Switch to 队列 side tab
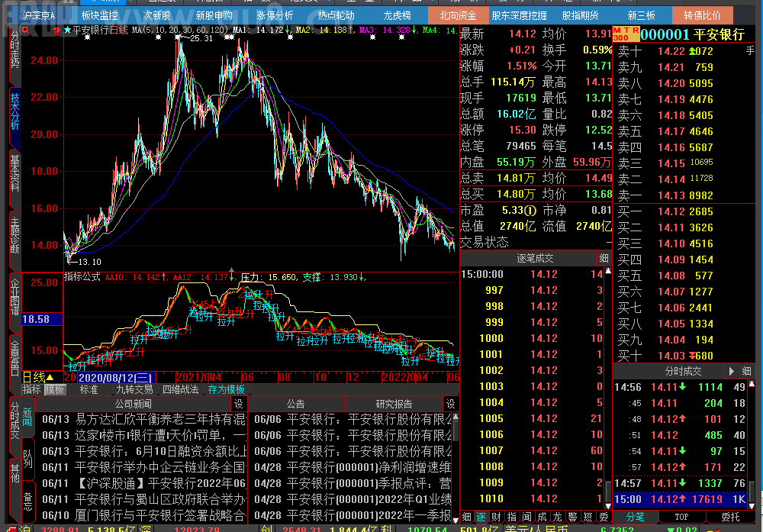 coord(27,459)
